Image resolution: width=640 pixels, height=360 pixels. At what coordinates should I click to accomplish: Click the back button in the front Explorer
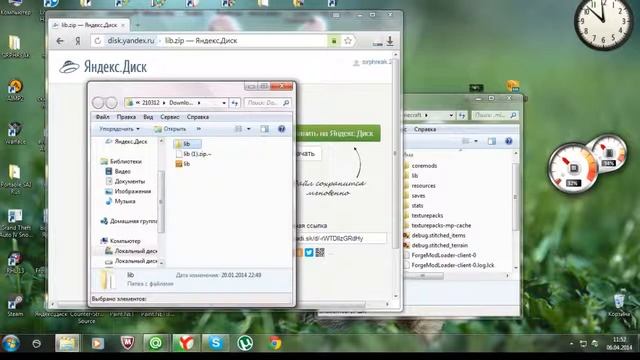click(x=98, y=102)
